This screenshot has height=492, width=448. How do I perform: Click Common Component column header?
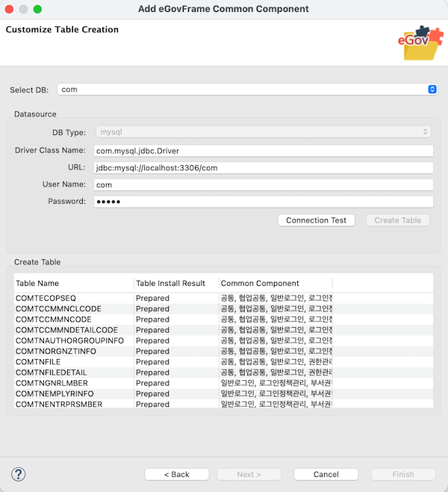(276, 284)
